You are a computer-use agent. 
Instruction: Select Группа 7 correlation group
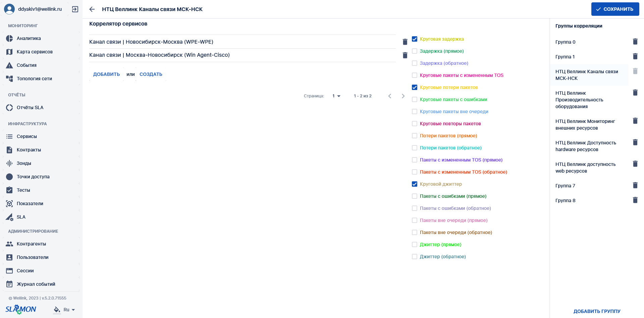tap(589, 186)
